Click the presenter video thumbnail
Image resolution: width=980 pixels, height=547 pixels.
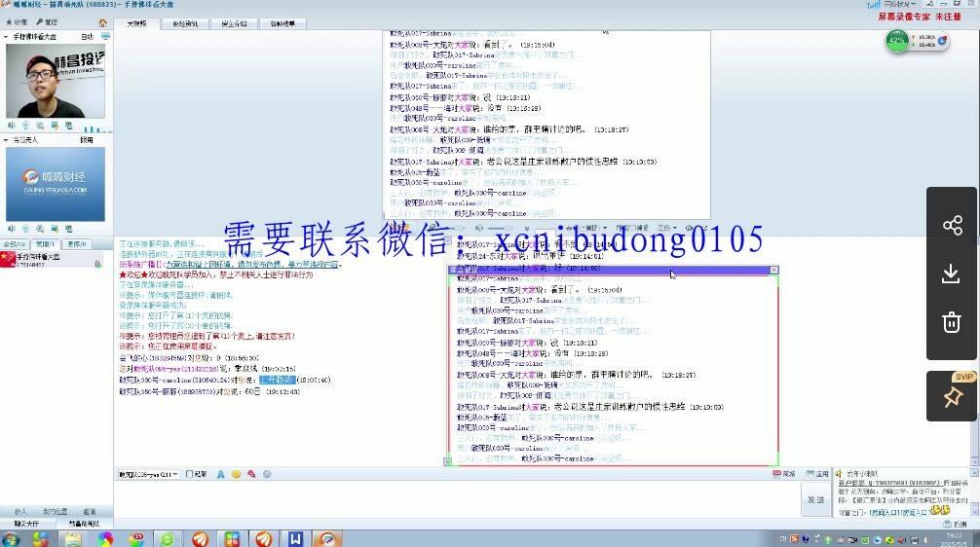[x=57, y=82]
